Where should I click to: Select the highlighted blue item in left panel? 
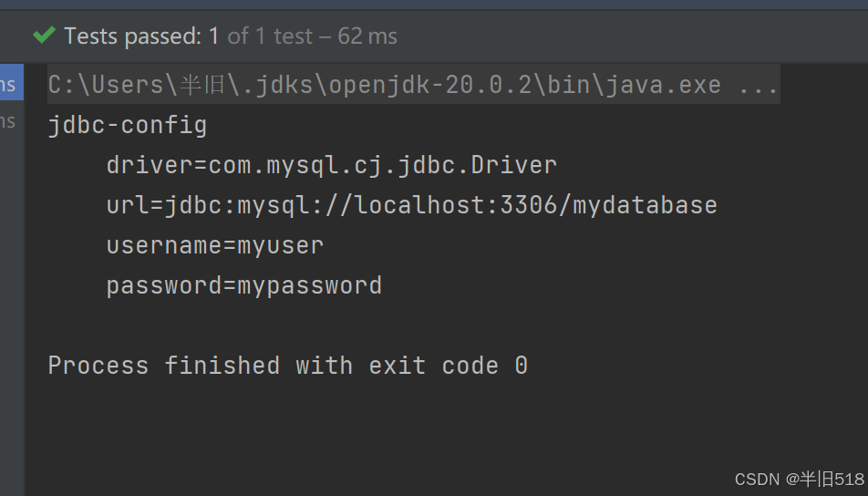tap(12, 82)
